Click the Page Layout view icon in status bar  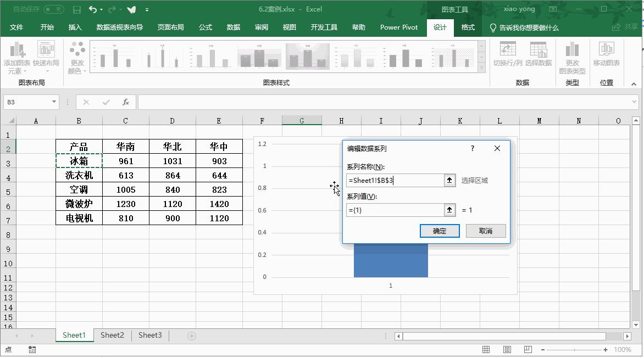506,349
